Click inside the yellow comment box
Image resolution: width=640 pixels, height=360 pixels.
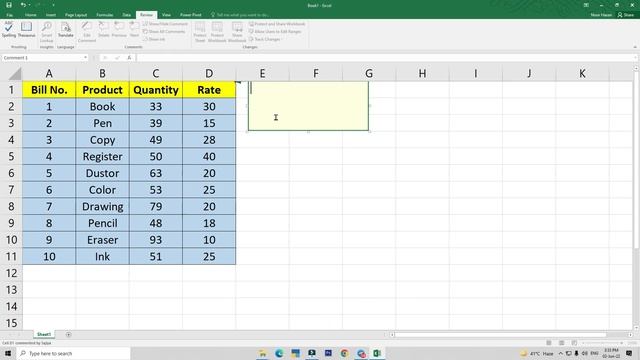pyautogui.click(x=308, y=106)
